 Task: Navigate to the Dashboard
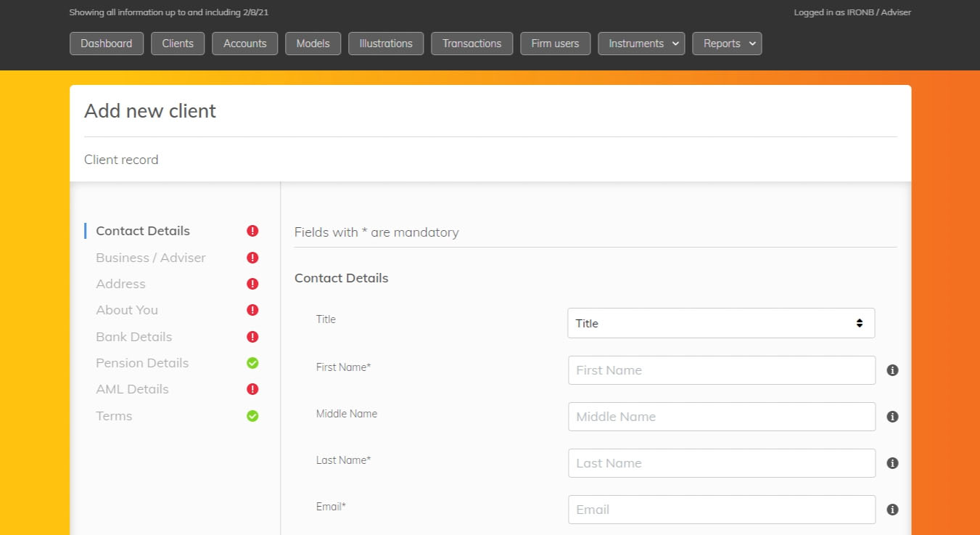pyautogui.click(x=106, y=43)
